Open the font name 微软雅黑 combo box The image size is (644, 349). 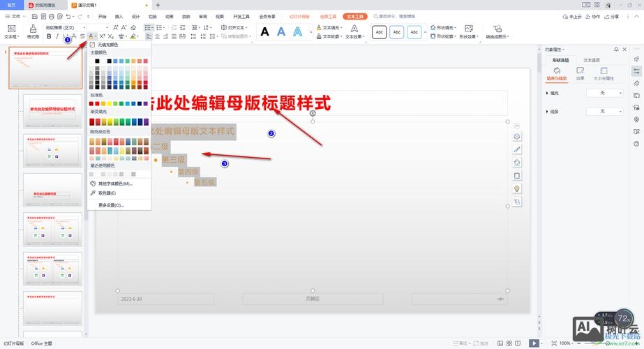click(x=65, y=27)
